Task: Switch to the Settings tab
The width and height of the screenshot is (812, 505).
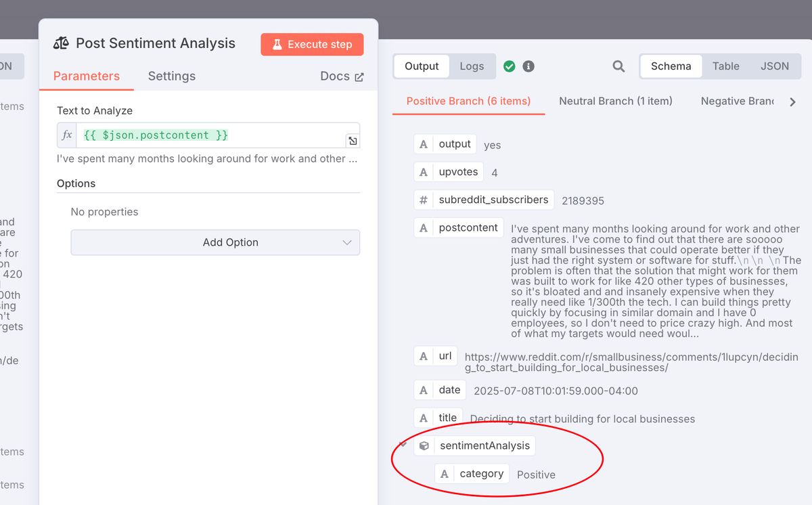Action: [x=171, y=76]
